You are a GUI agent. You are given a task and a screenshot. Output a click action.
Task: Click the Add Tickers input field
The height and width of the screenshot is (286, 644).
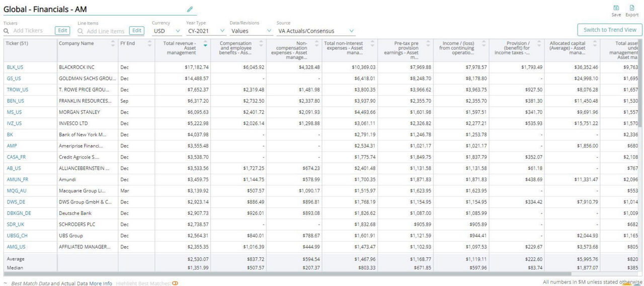click(x=33, y=31)
